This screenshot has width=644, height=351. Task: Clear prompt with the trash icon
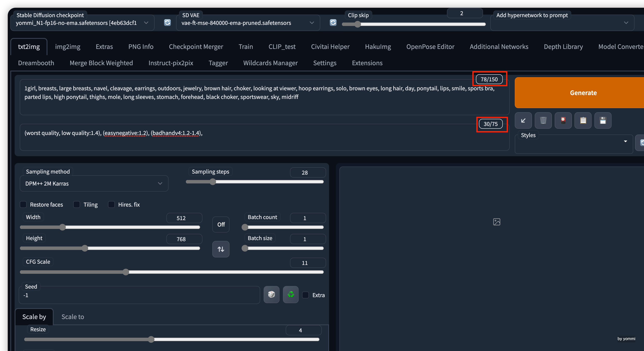tap(543, 120)
